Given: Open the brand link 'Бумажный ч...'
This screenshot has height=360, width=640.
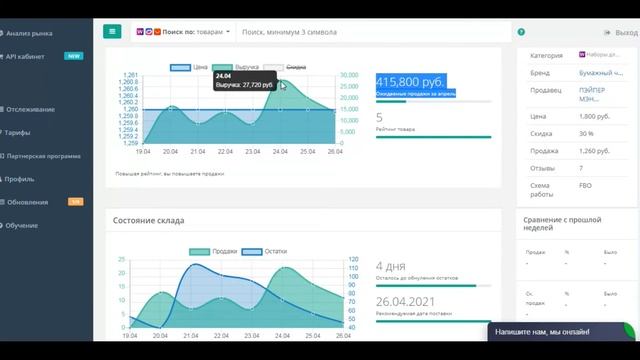Looking at the screenshot, I should [x=601, y=73].
